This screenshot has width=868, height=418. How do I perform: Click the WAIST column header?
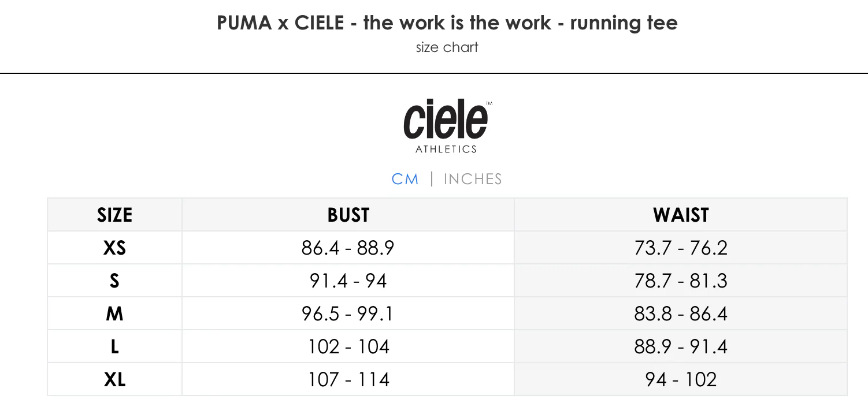680,215
